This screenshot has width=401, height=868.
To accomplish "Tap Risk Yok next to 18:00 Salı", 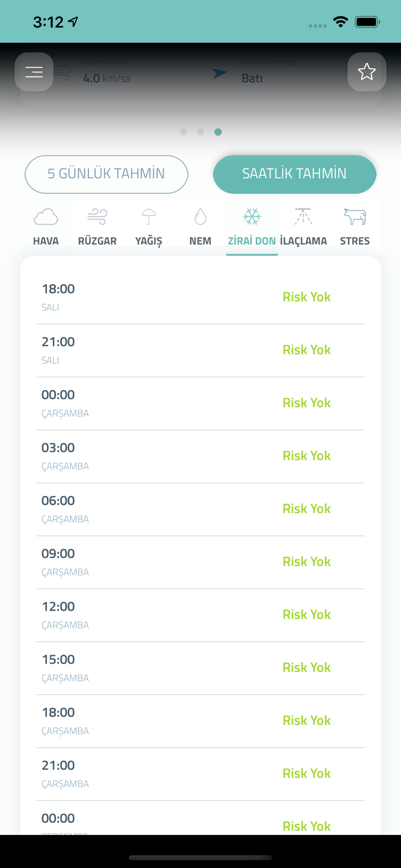I will [x=306, y=296].
